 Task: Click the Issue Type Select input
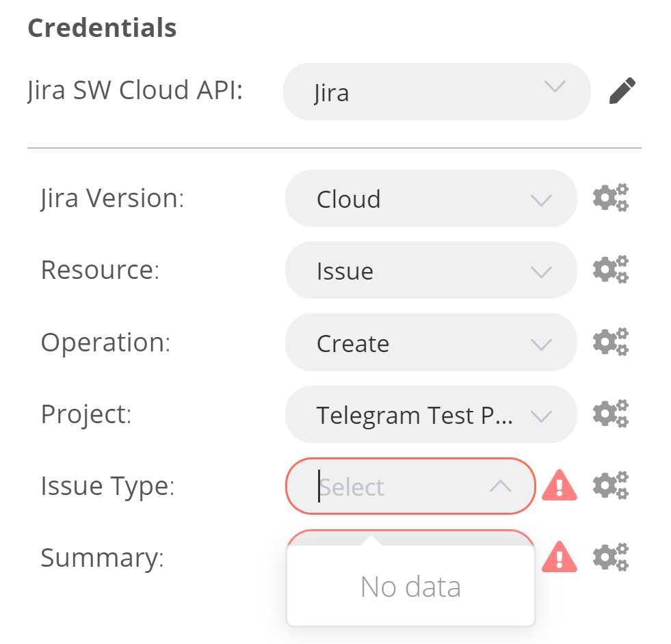click(x=397, y=486)
